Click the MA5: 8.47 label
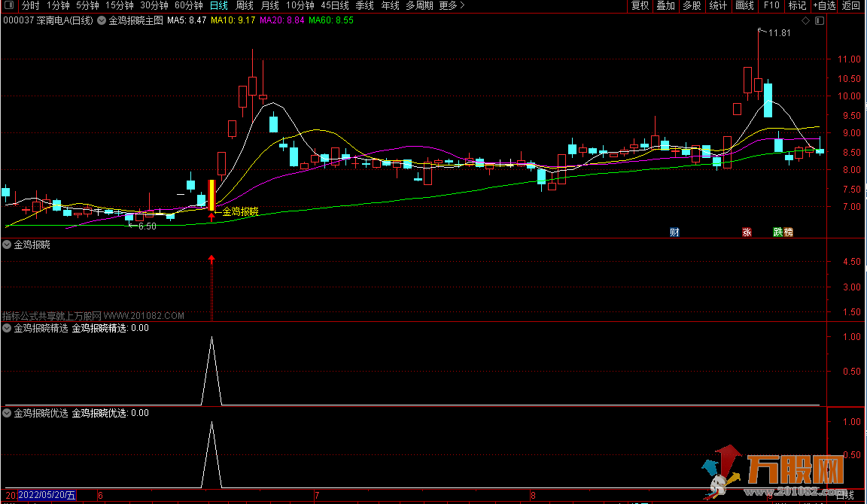The image size is (867, 504). [187, 20]
